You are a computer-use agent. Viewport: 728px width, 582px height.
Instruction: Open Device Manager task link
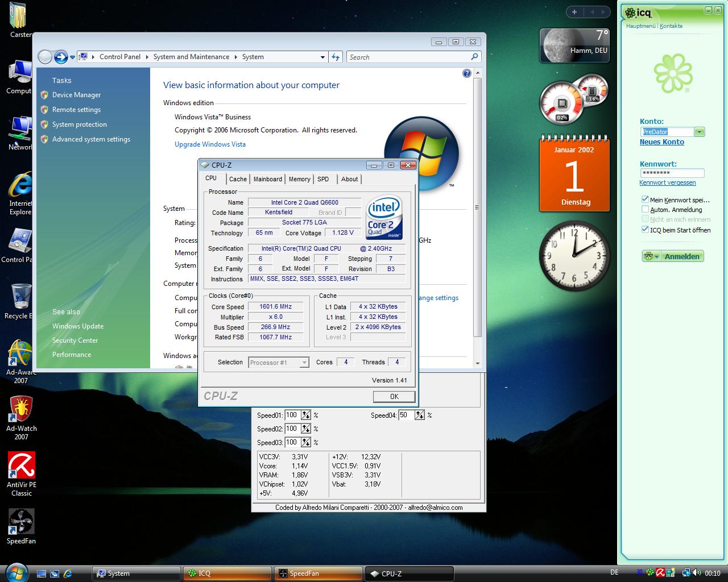76,95
